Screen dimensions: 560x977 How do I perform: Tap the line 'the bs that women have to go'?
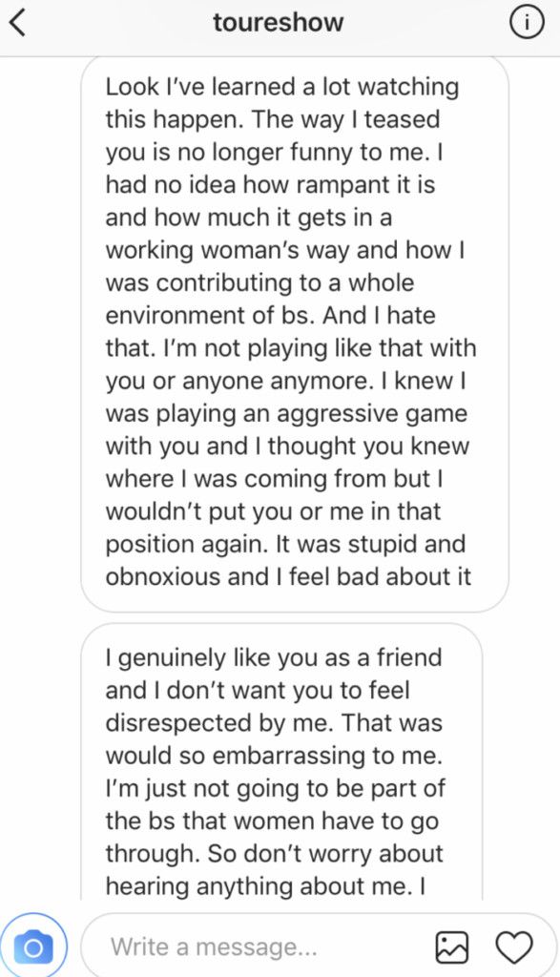point(272,821)
